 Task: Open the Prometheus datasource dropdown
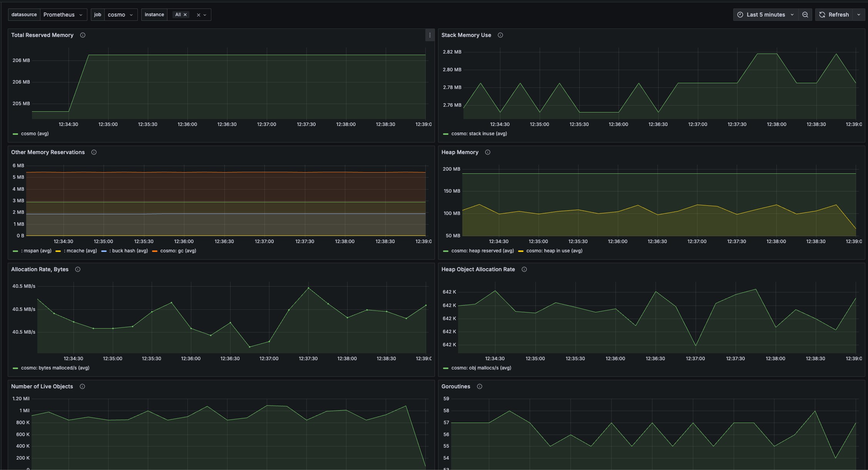point(63,14)
